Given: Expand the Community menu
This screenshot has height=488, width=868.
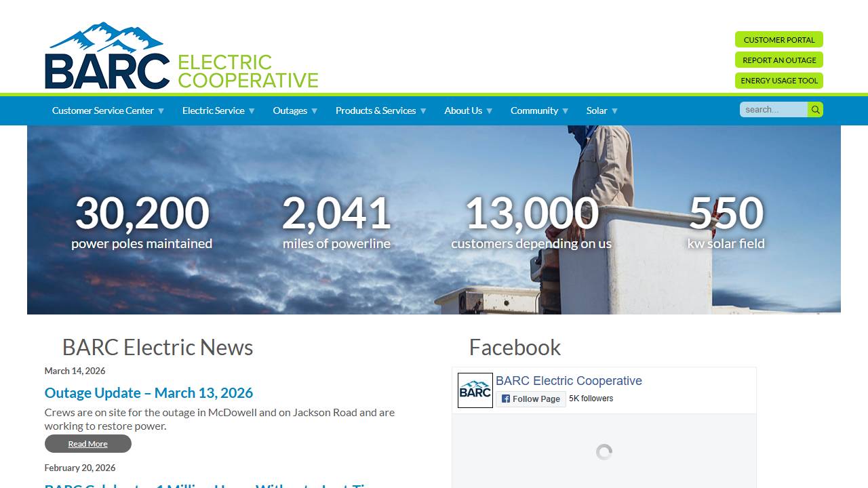Looking at the screenshot, I should (534, 110).
